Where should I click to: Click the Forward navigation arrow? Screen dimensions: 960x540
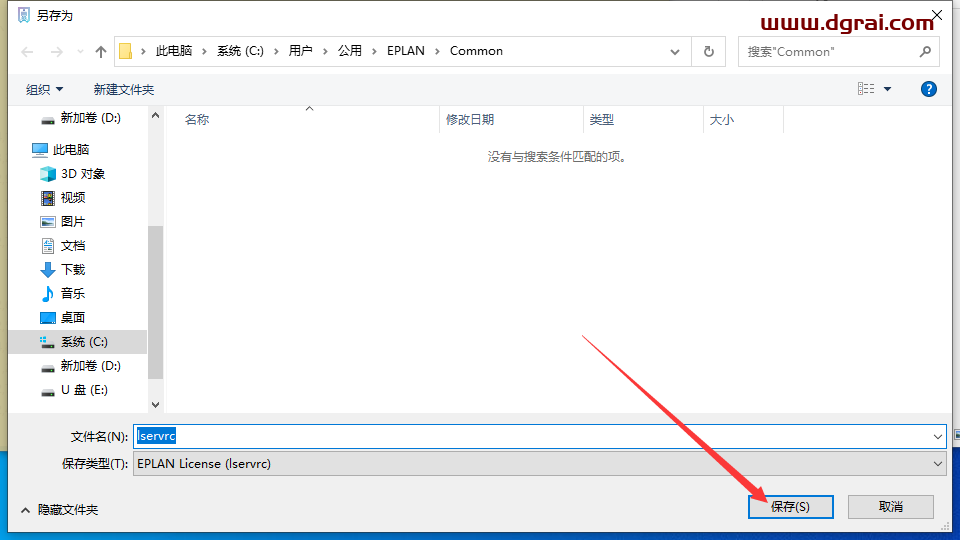coord(56,52)
